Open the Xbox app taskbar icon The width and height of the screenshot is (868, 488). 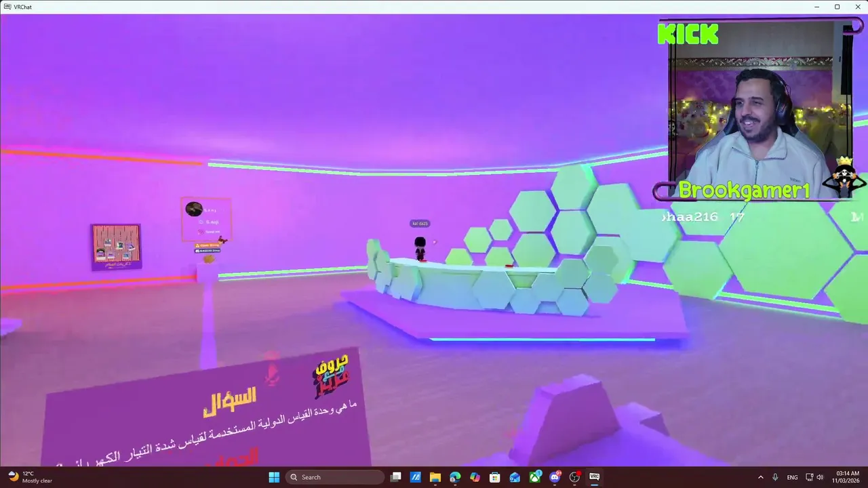535,477
